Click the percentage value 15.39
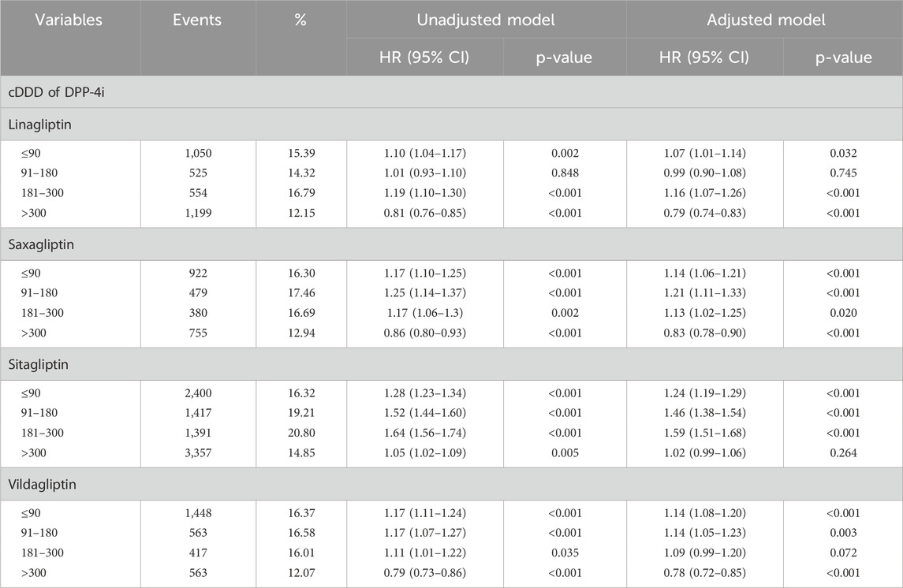 (301, 154)
